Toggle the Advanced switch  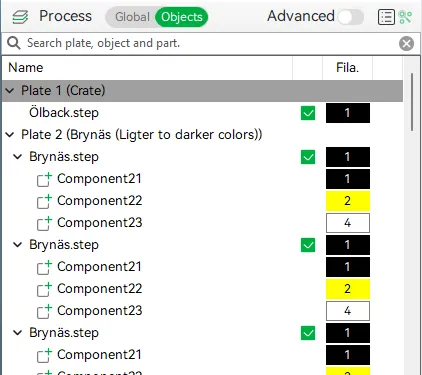[350, 17]
